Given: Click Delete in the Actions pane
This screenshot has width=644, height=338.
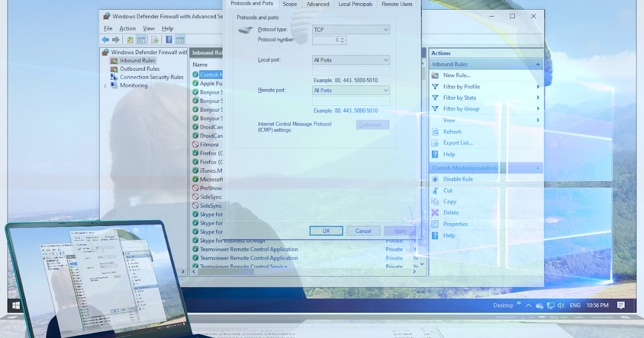Looking at the screenshot, I should click(451, 212).
